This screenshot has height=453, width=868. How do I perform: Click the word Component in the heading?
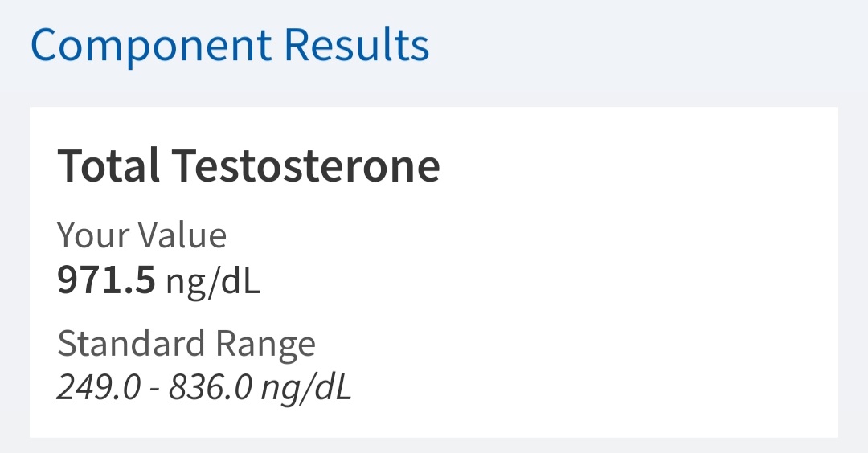[150, 46]
